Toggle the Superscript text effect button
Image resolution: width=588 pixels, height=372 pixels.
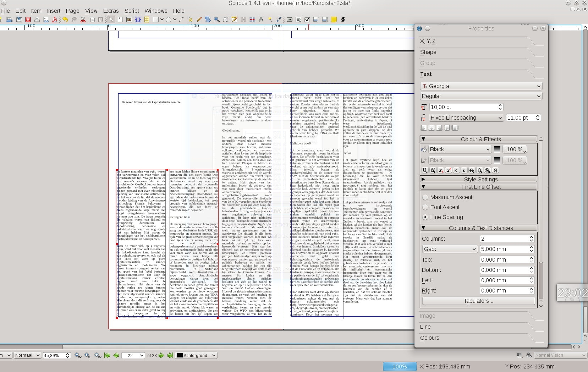pos(448,170)
